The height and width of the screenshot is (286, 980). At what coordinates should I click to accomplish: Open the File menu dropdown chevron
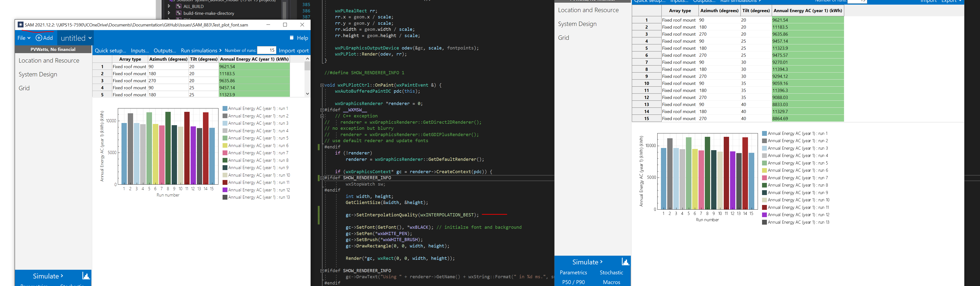[x=30, y=38]
